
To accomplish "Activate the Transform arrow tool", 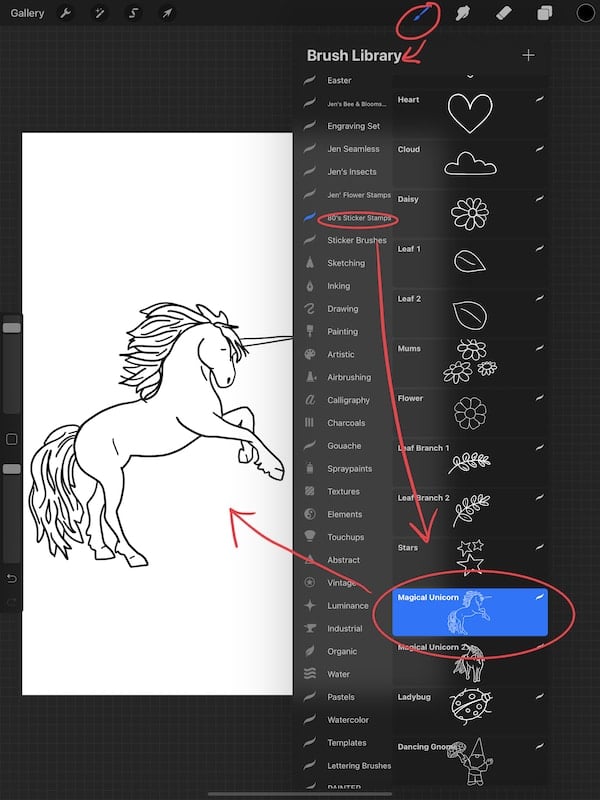I will tap(167, 13).
